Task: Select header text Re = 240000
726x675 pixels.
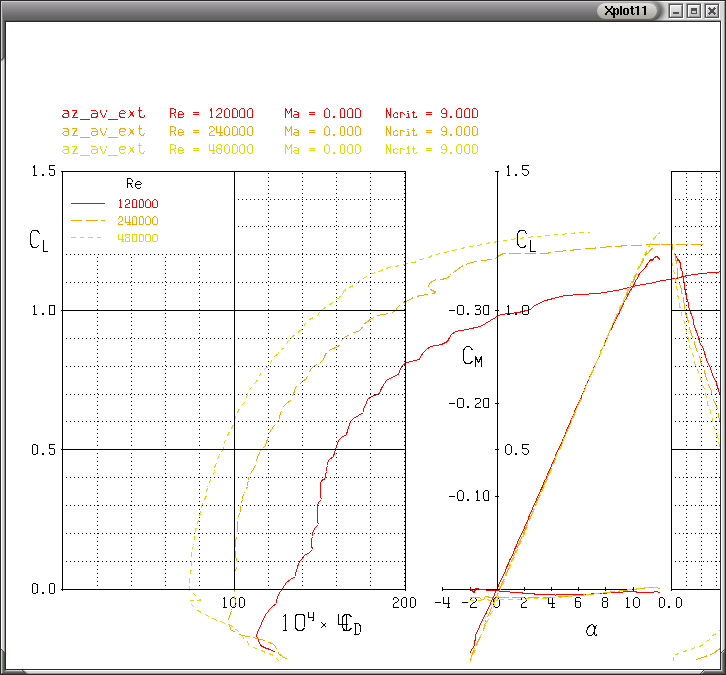Action: [211, 131]
